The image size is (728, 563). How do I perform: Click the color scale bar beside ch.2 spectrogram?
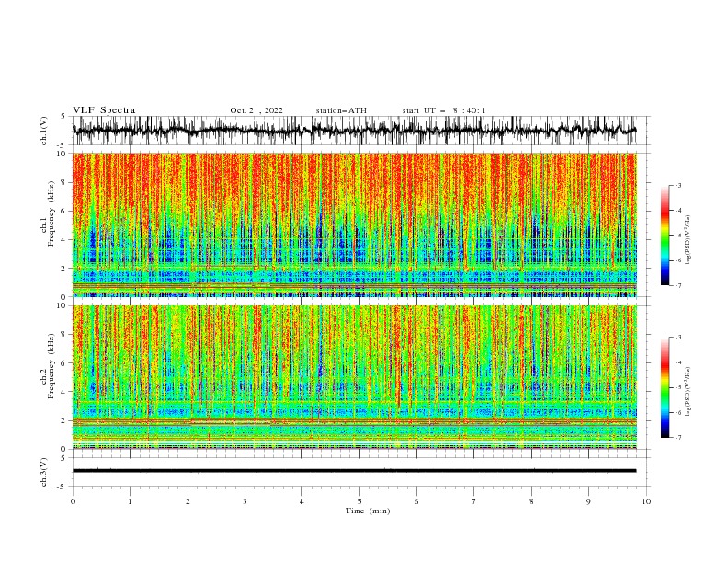(x=665, y=387)
